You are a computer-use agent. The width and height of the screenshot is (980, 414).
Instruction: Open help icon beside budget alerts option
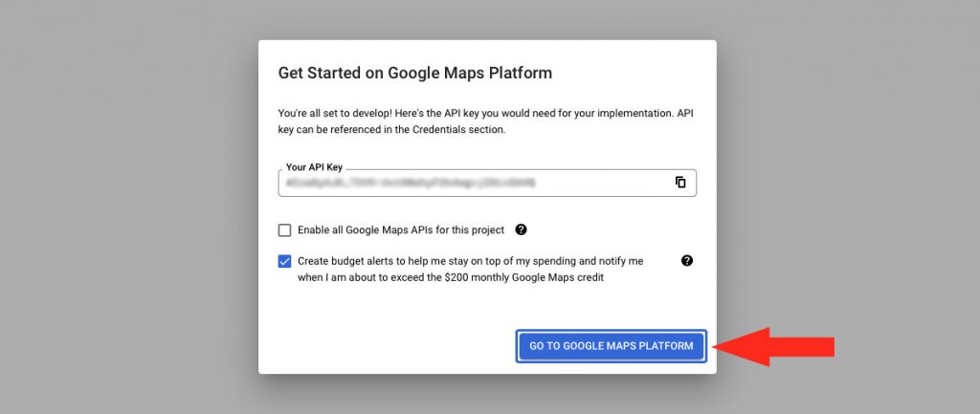tap(687, 261)
